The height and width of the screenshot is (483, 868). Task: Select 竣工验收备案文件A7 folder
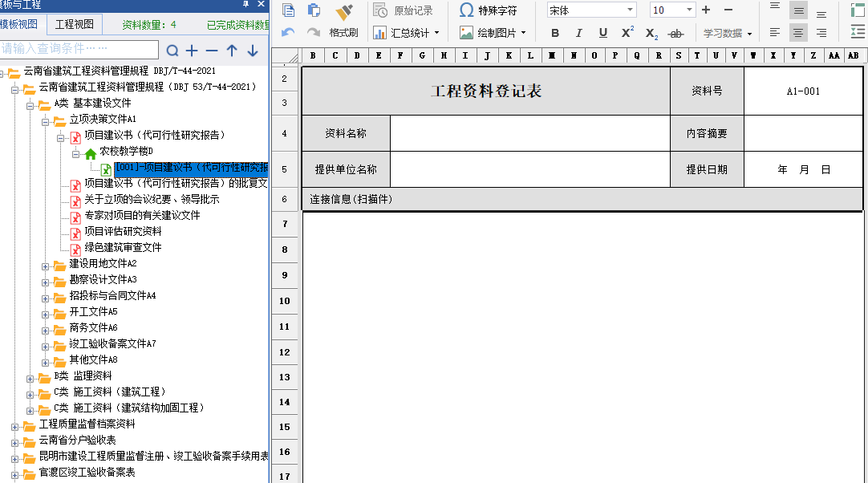[x=112, y=344]
